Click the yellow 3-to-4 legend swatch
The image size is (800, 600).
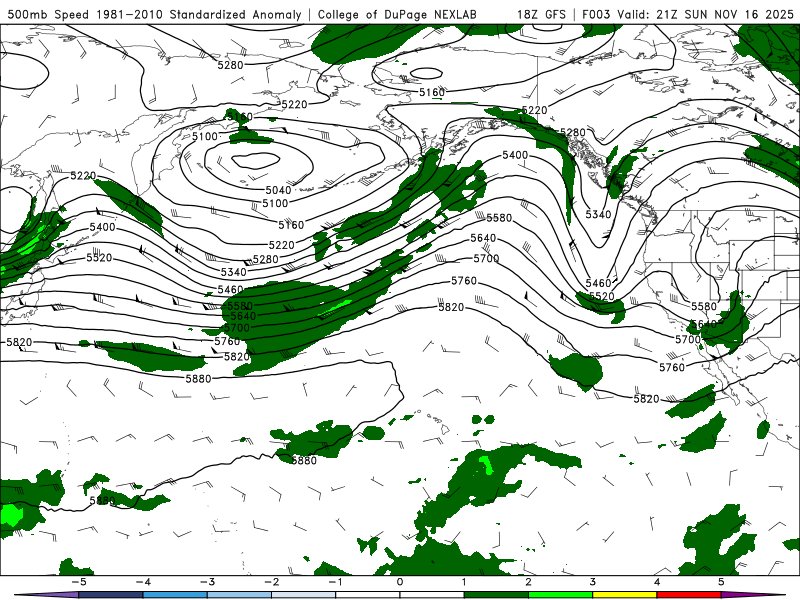point(624,595)
